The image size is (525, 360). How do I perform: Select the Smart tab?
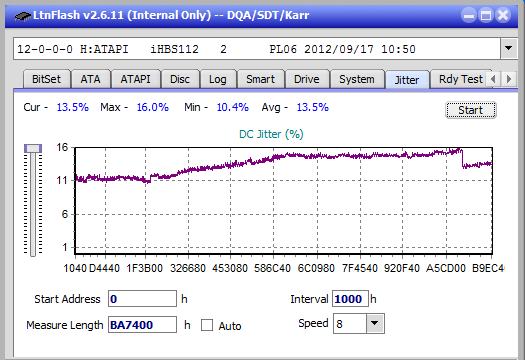click(260, 79)
